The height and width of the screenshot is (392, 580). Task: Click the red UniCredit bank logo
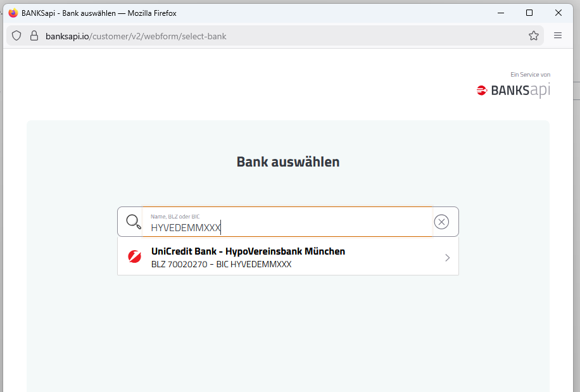coord(134,257)
